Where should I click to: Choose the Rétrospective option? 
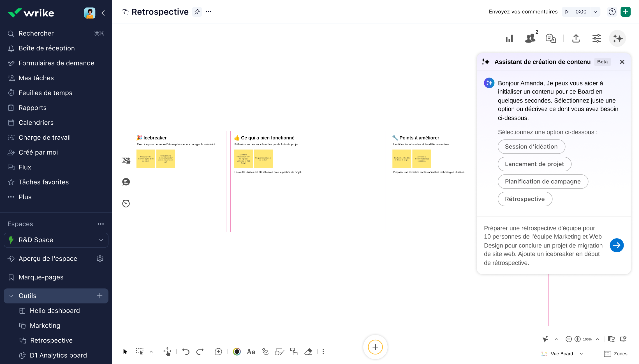[525, 199]
